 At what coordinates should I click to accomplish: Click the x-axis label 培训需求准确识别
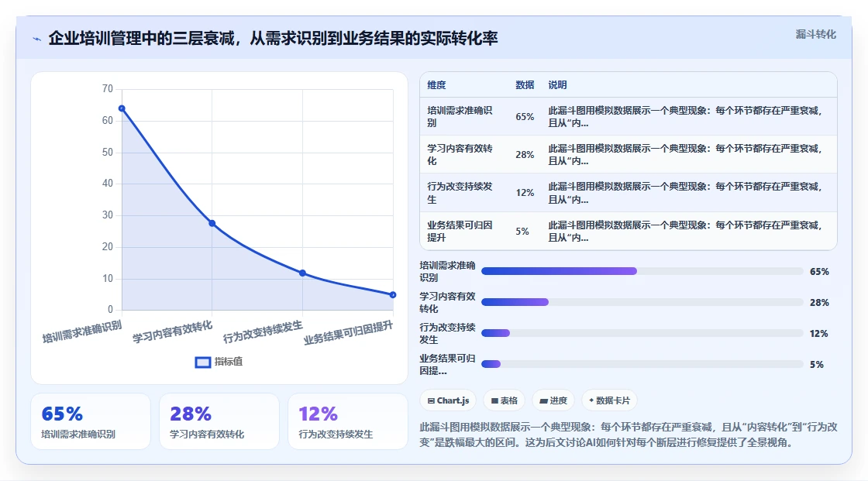click(x=82, y=332)
